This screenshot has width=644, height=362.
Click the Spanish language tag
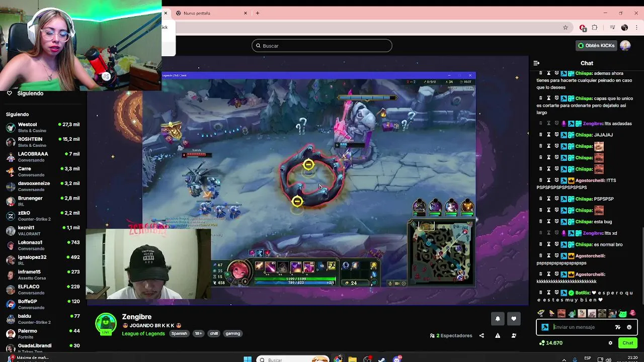click(x=179, y=333)
